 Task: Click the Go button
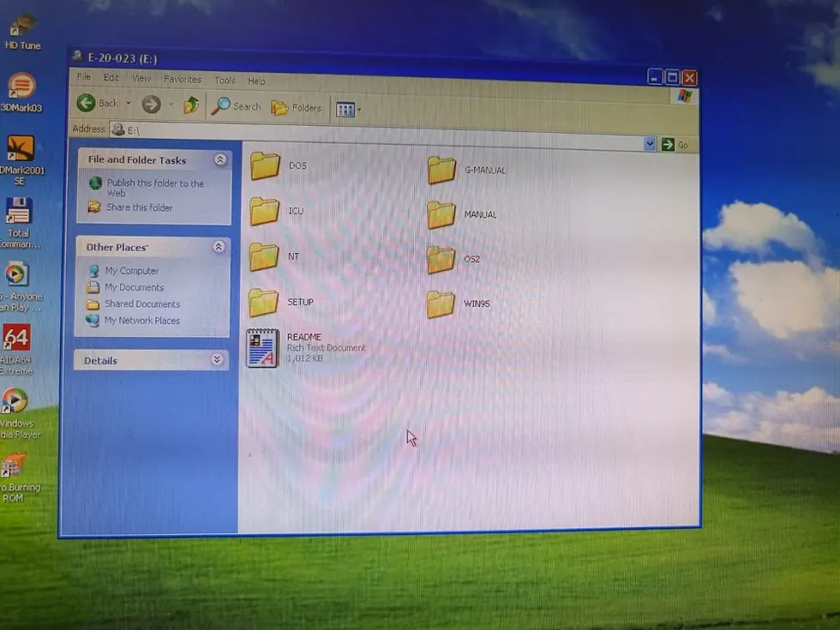[675, 145]
